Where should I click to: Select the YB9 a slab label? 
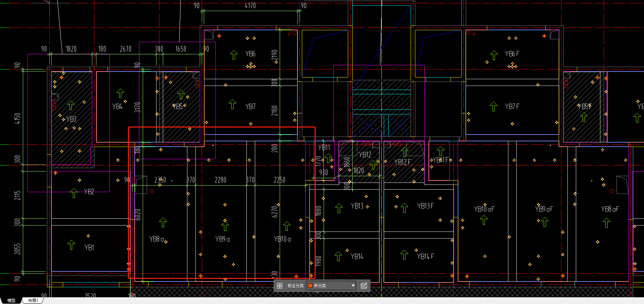click(222, 239)
